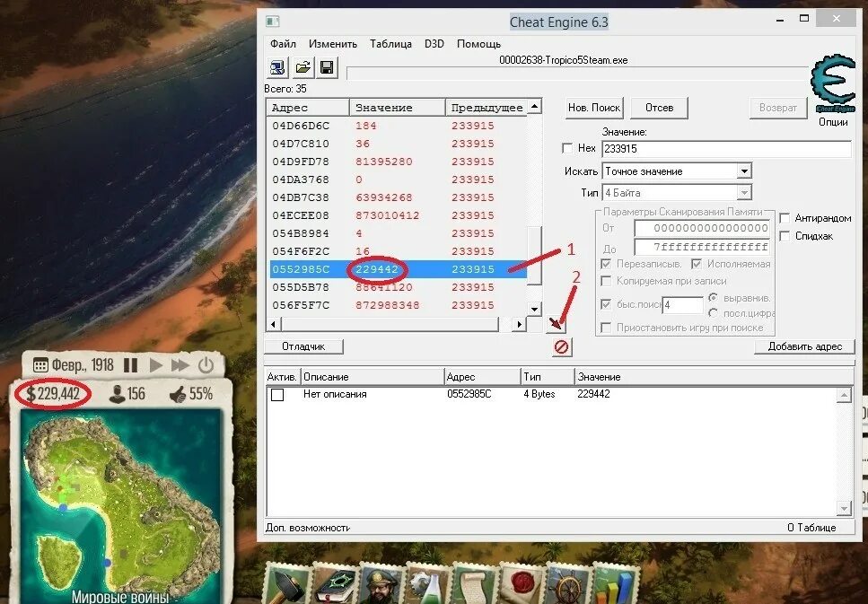The width and height of the screenshot is (868, 604).
Task: Click the power icon in Tropico
Action: coord(206,365)
